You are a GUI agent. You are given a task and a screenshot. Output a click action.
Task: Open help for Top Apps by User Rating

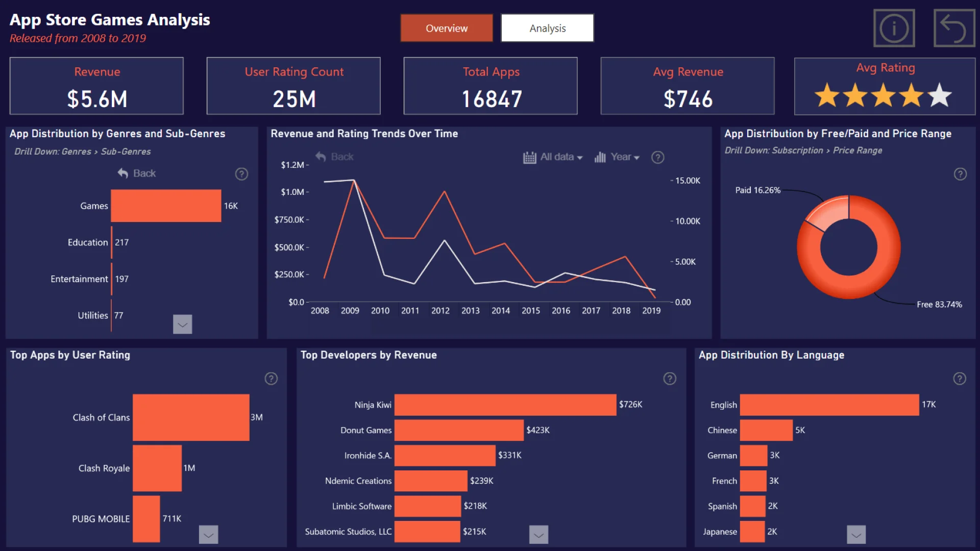(x=271, y=379)
